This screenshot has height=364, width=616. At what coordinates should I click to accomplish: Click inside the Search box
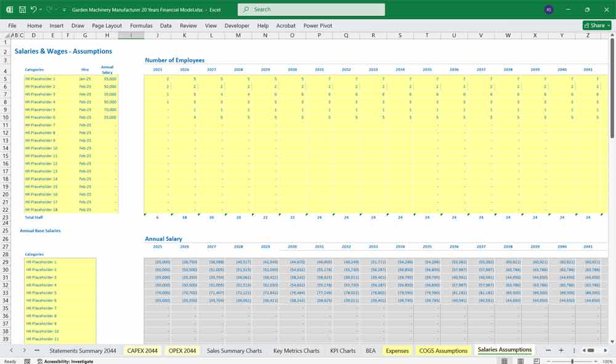(311, 9)
